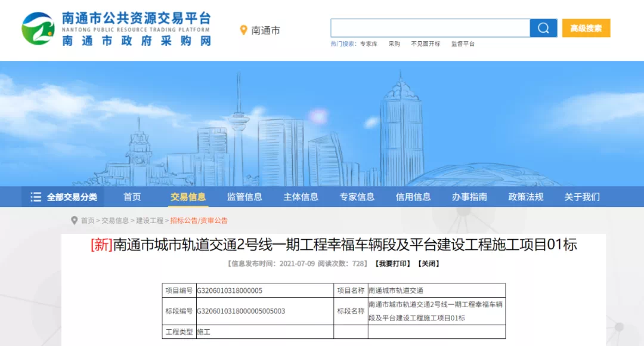
Task: Click the location pin icon beside 南通市
Action: [x=243, y=30]
